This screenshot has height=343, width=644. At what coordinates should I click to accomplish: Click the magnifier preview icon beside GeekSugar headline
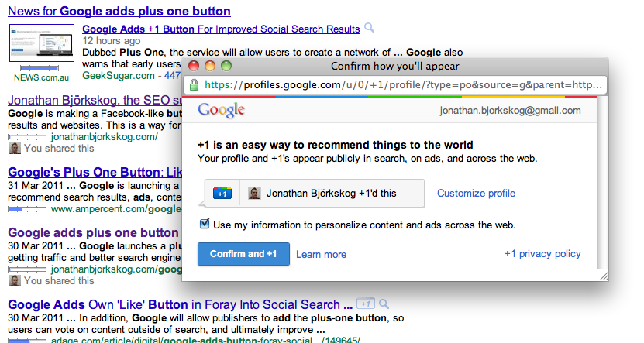tap(369, 28)
